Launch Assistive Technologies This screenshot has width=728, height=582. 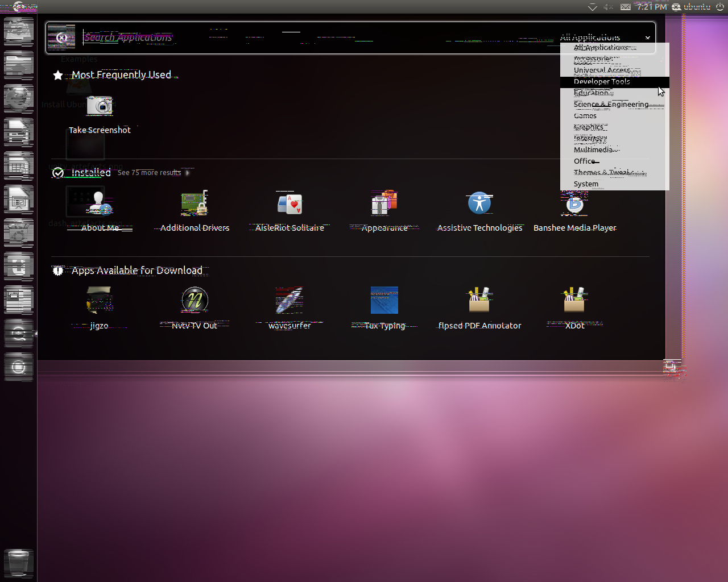point(479,204)
